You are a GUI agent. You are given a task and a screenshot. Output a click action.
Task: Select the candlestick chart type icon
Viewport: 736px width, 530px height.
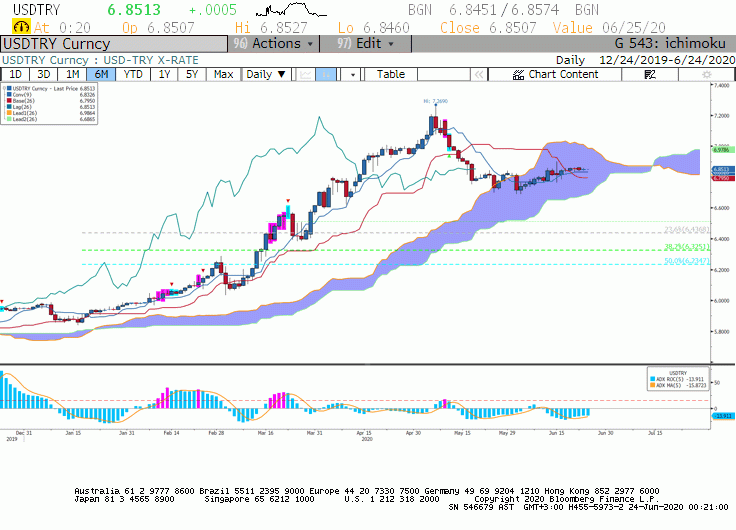326,75
